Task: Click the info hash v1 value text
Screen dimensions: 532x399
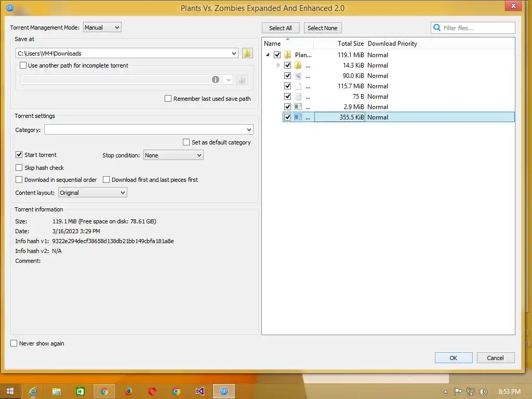Action: [113, 241]
